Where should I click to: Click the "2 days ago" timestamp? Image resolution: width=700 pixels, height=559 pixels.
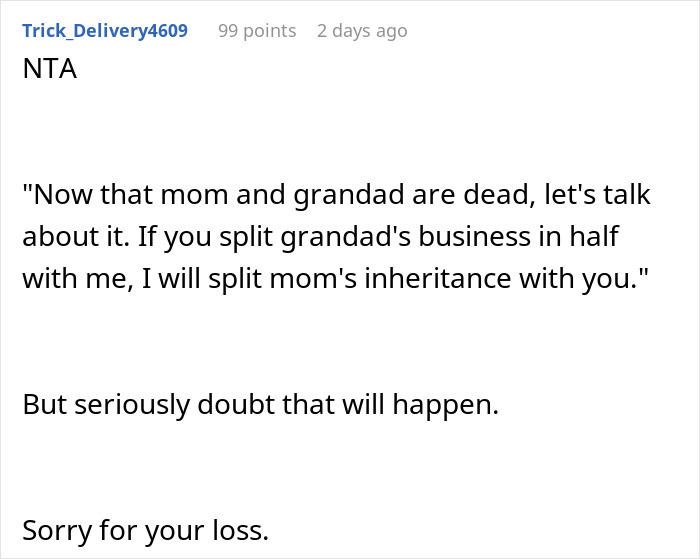pyautogui.click(x=362, y=31)
